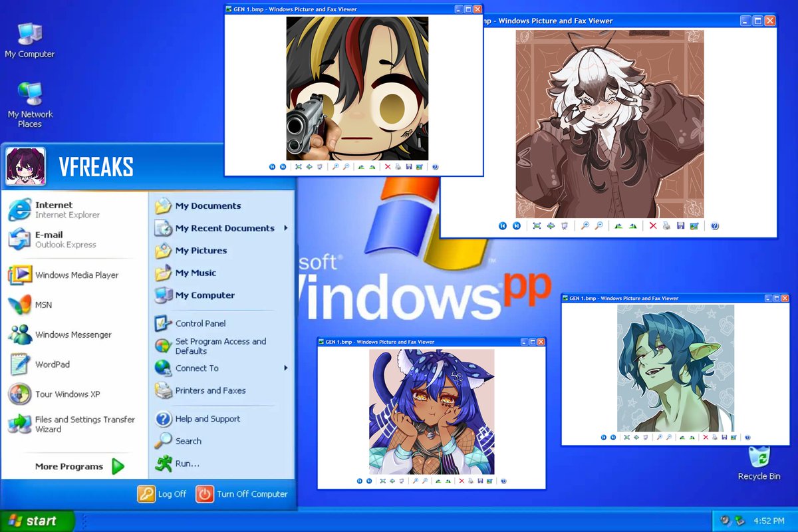Click Previous Image in the gun-character viewer

[272, 167]
